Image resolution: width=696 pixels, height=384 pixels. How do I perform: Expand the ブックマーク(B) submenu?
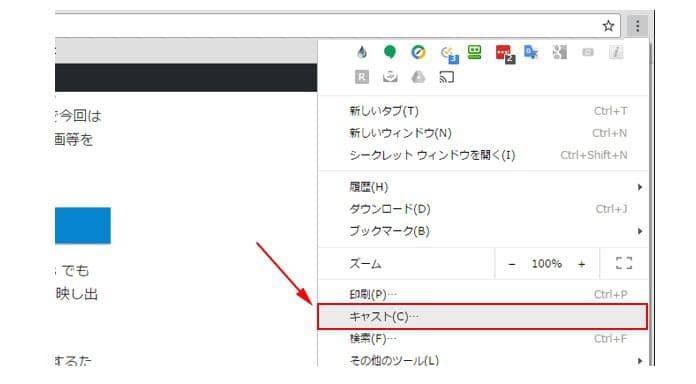[483, 231]
